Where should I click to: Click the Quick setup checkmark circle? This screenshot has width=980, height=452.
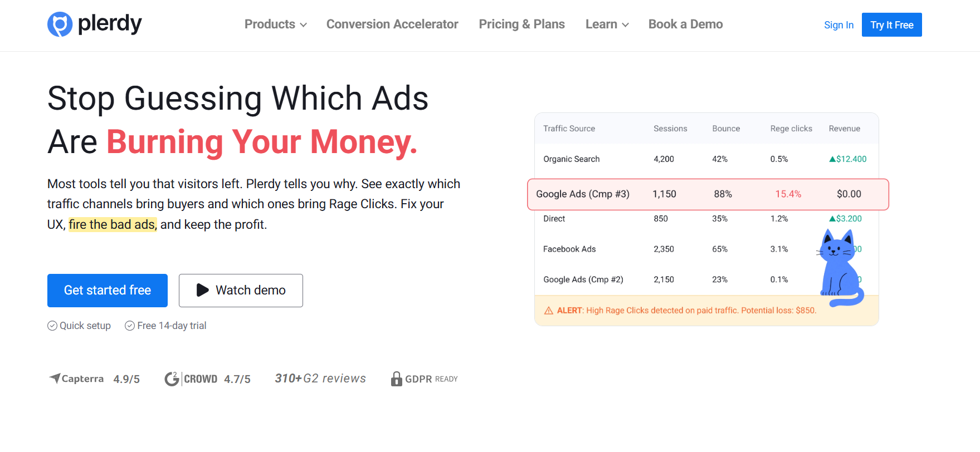[52, 326]
